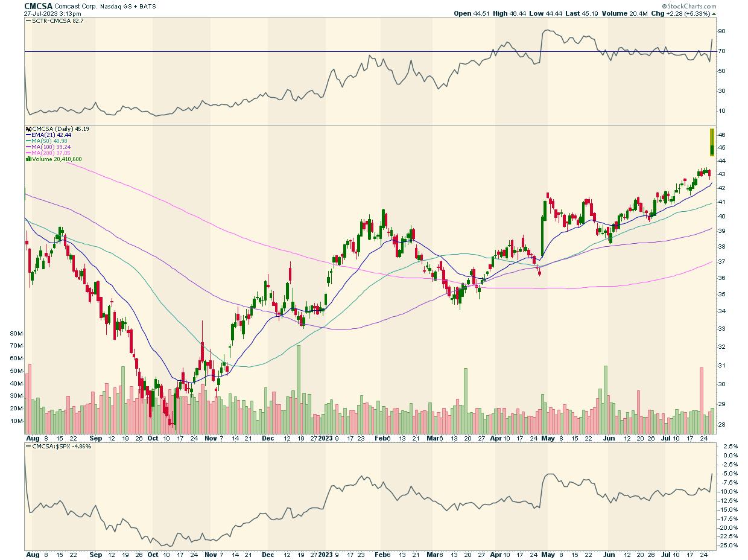
Task: Click the green volume bars legend icon
Action: [28, 159]
